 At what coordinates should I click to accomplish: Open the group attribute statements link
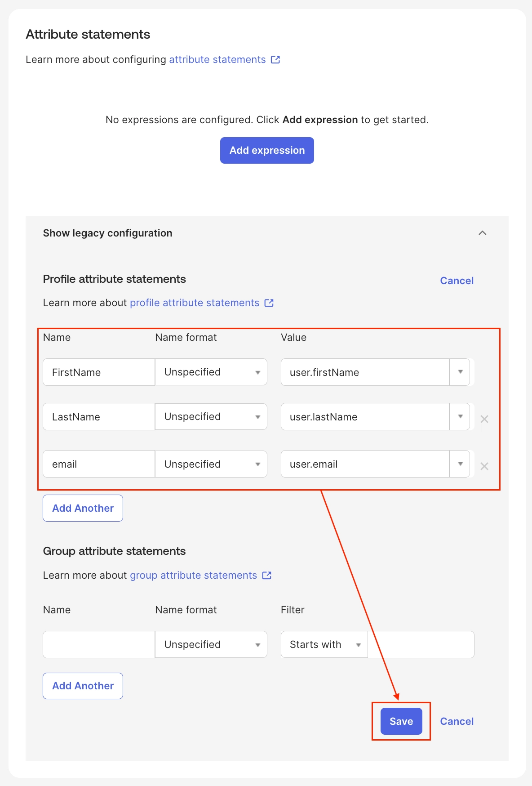[193, 576]
